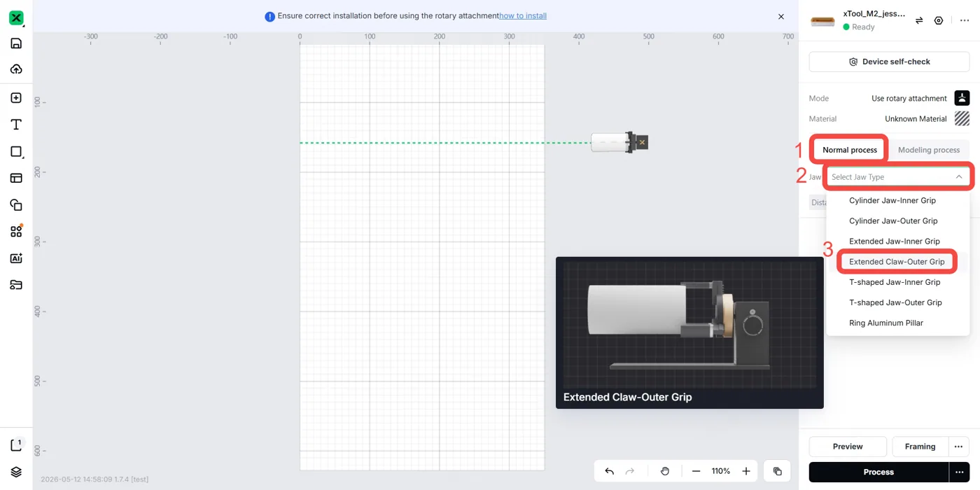Open Framing more-options ellipsis
Image resolution: width=980 pixels, height=490 pixels.
click(959, 447)
